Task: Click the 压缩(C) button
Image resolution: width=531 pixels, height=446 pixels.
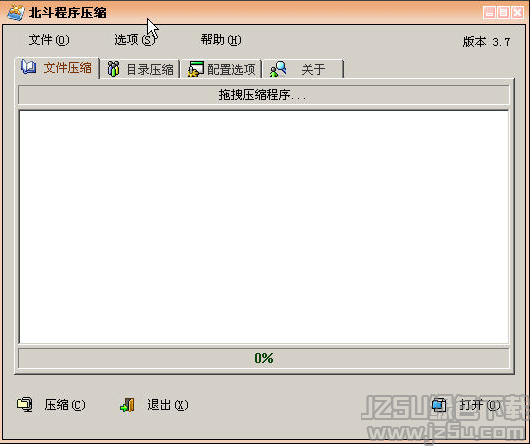Action: tap(51, 405)
